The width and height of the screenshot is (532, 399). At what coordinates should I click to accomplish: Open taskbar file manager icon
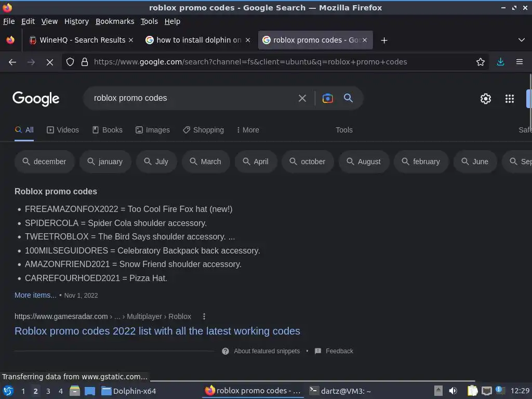coord(75,391)
